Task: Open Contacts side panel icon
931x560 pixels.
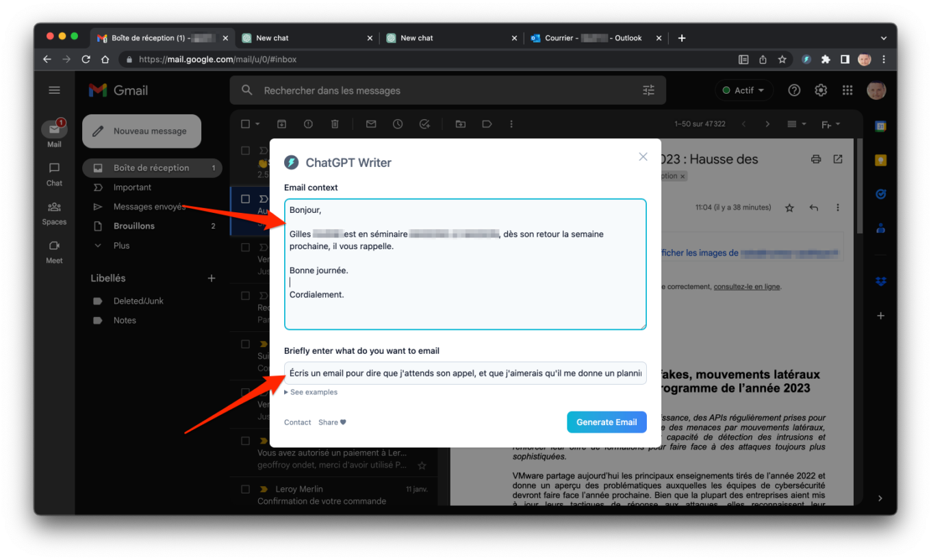Action: 881,229
